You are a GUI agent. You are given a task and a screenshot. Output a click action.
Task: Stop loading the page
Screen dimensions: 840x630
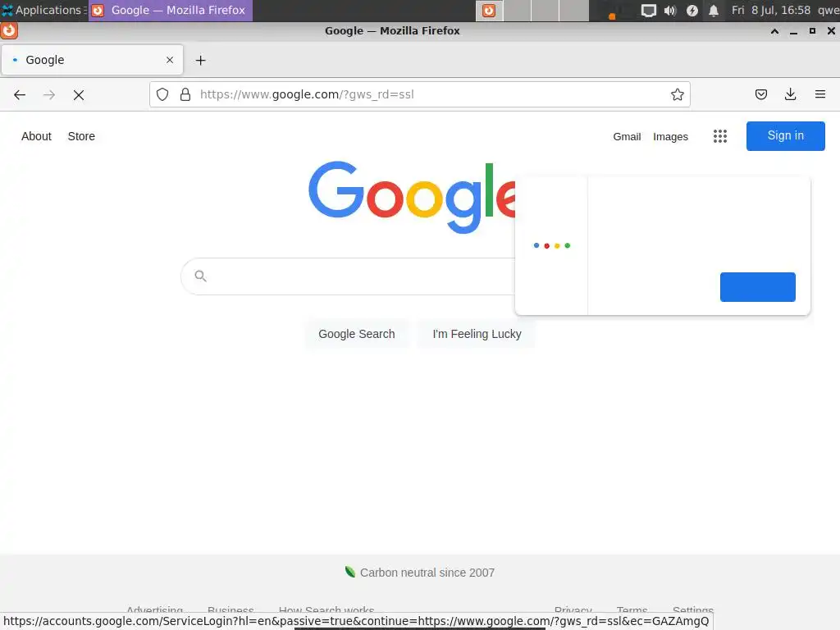point(79,95)
